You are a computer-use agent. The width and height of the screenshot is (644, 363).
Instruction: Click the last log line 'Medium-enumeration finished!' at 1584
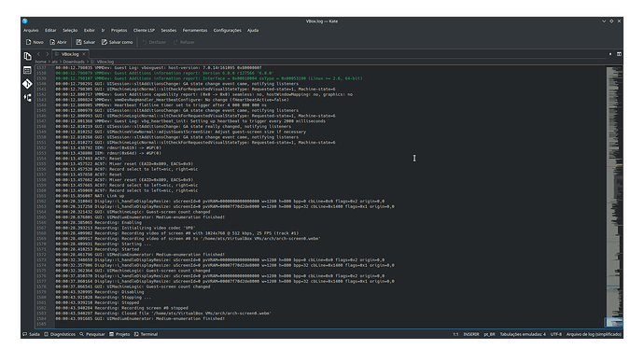(140, 318)
